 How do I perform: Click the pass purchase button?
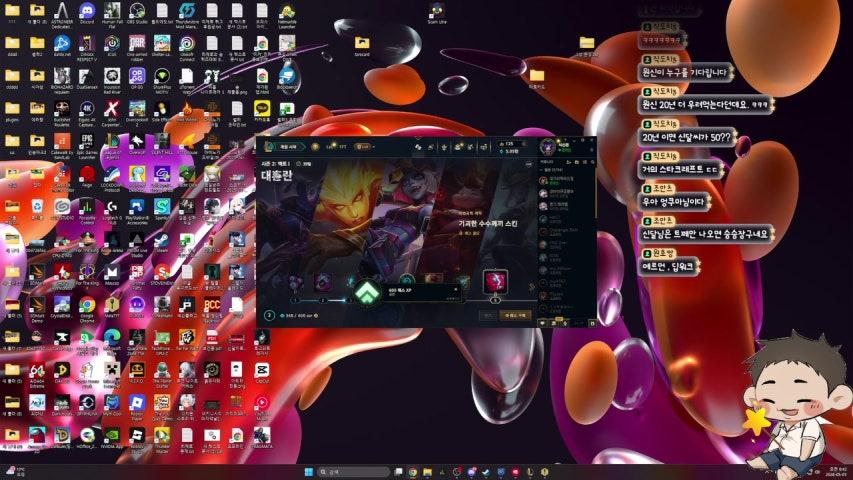[516, 315]
